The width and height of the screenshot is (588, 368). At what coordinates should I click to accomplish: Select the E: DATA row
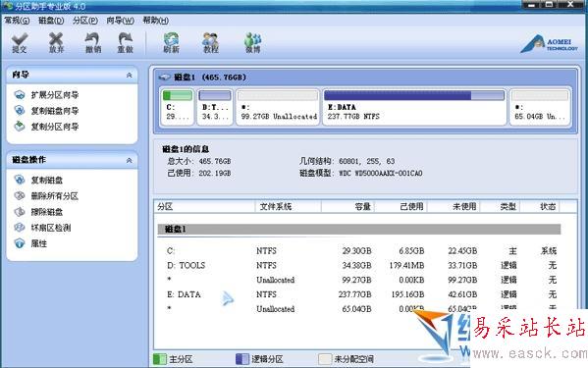[x=359, y=294]
